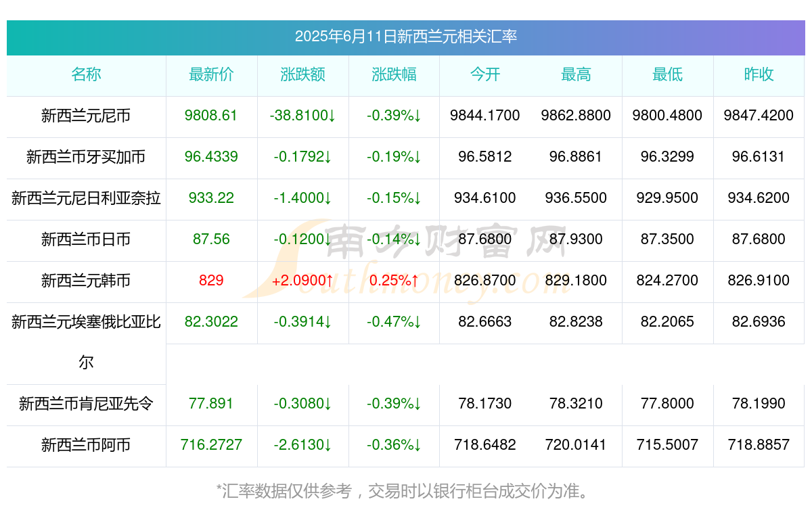
Task: Click change percent -0.15%↓
Action: 394,198
